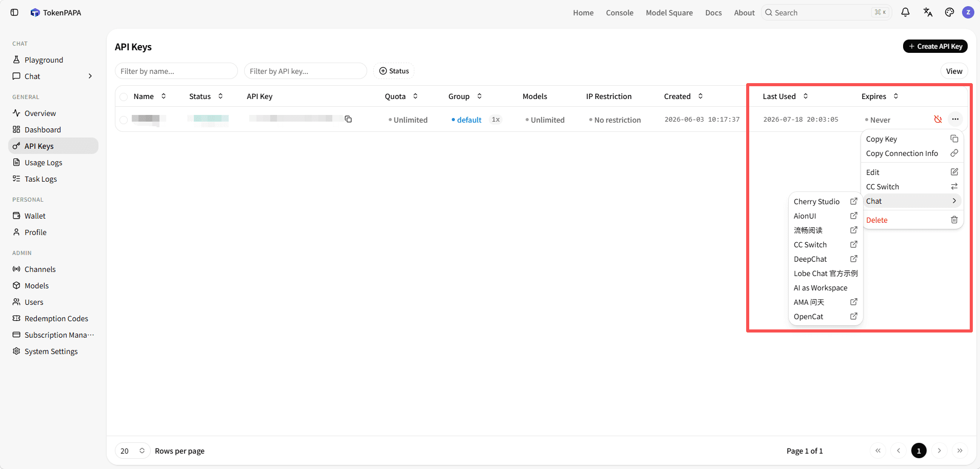Open the Docs link

point(713,12)
